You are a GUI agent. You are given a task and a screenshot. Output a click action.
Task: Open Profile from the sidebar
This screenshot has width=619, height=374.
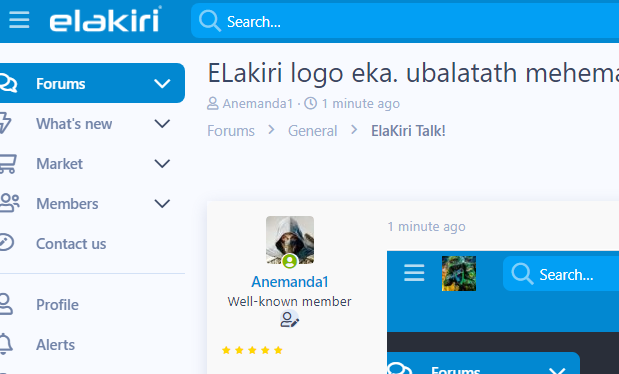pyautogui.click(x=57, y=305)
